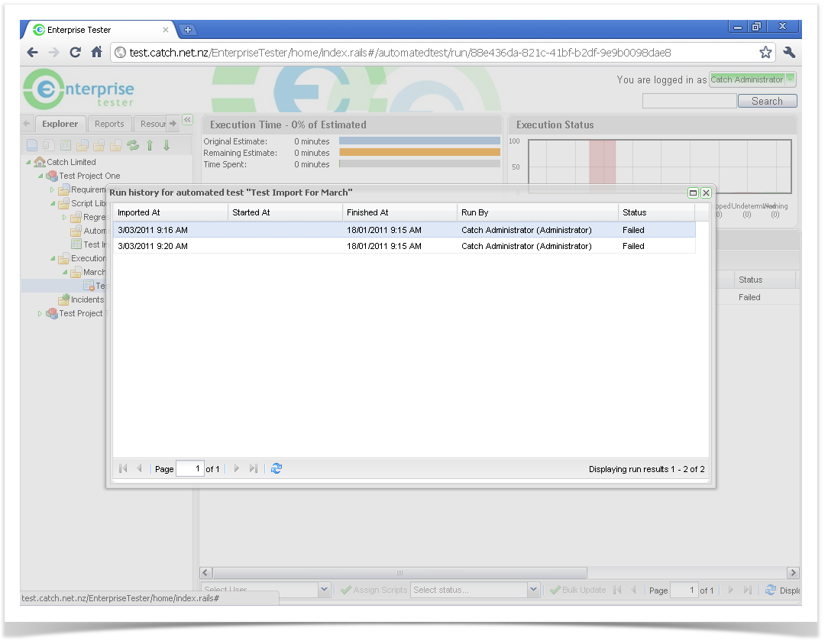Screen dimensions: 828x644
Task: Expand the Requirements folder node
Action: pyautogui.click(x=53, y=189)
